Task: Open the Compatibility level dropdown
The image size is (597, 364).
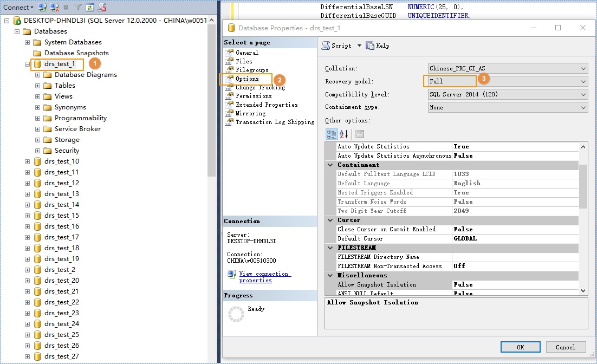Action: click(x=583, y=94)
